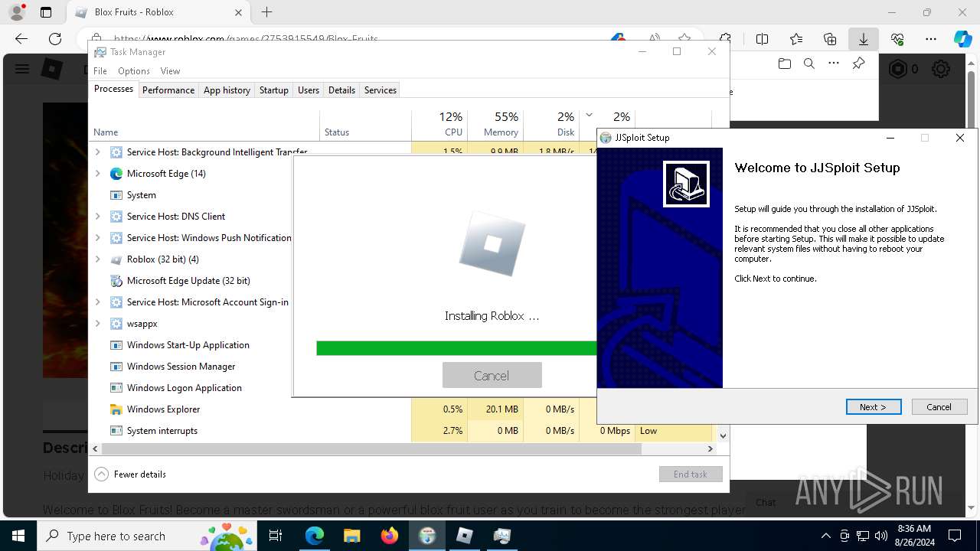
Task: Click the Edge profile avatar icon
Action: 17,12
